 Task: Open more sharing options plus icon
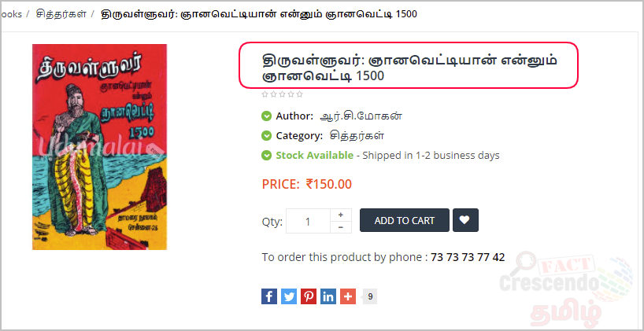348,296
